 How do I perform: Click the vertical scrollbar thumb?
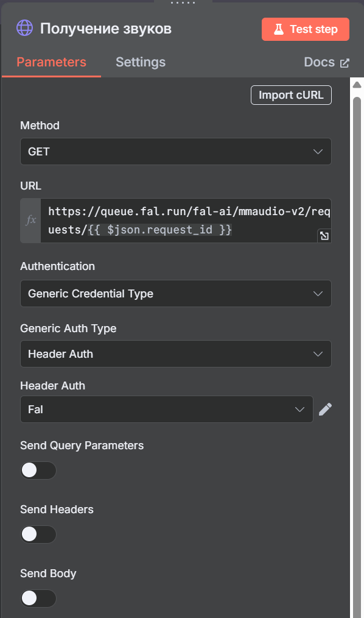point(357,355)
